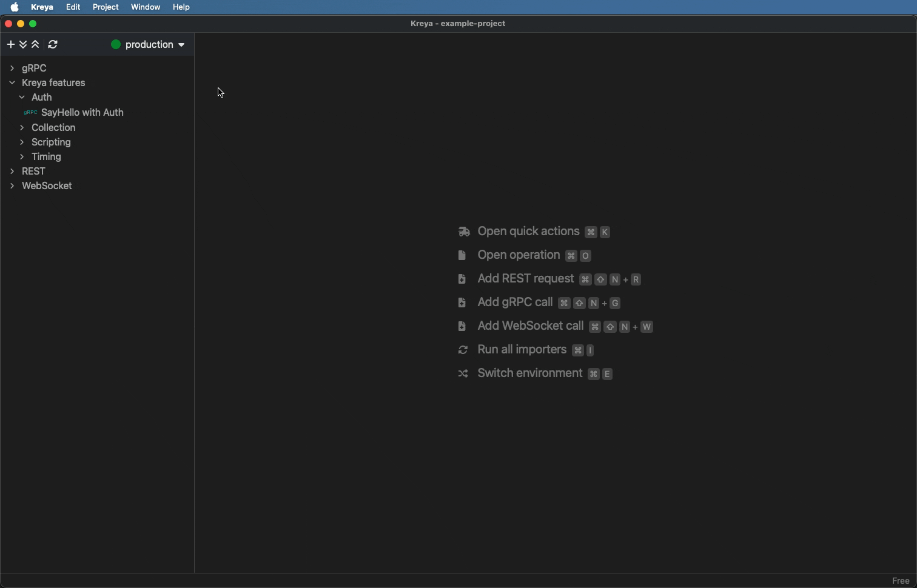
Task: Click the collapse all double-chevron icon
Action: coord(35,44)
